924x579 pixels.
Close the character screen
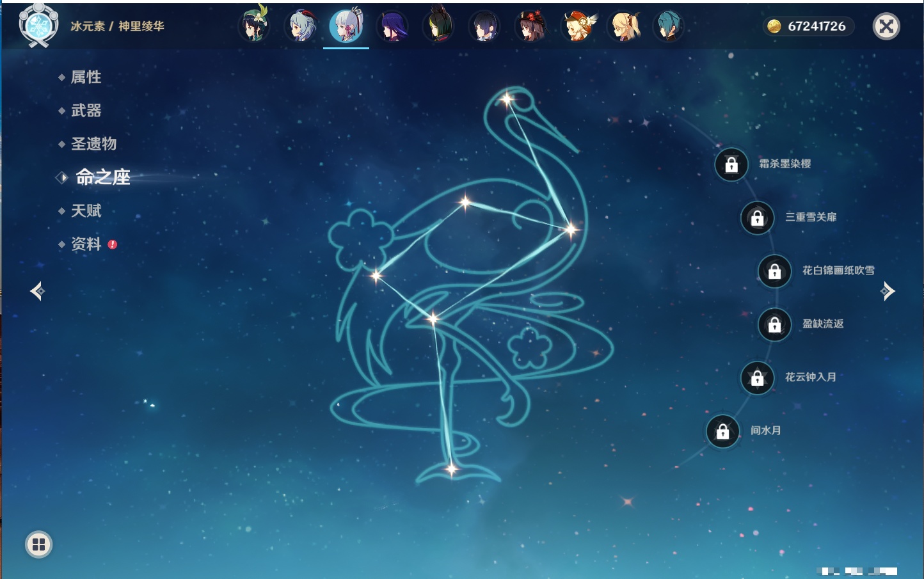(x=887, y=26)
